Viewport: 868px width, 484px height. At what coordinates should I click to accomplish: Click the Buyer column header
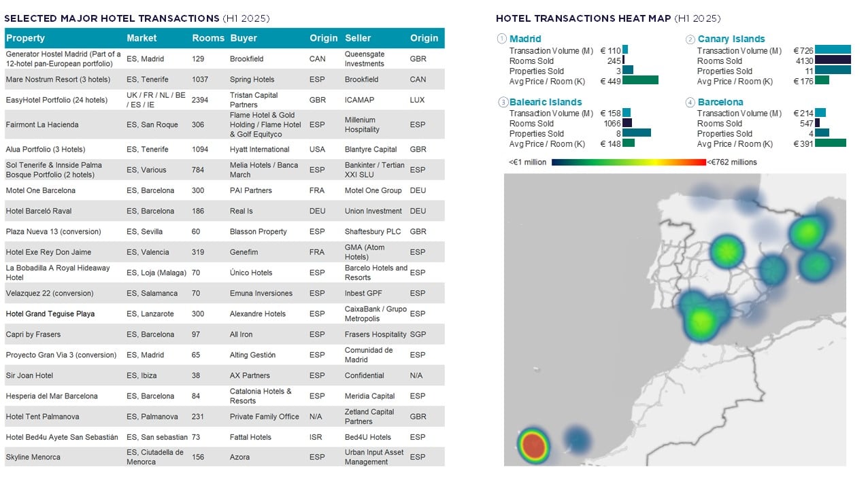click(244, 38)
